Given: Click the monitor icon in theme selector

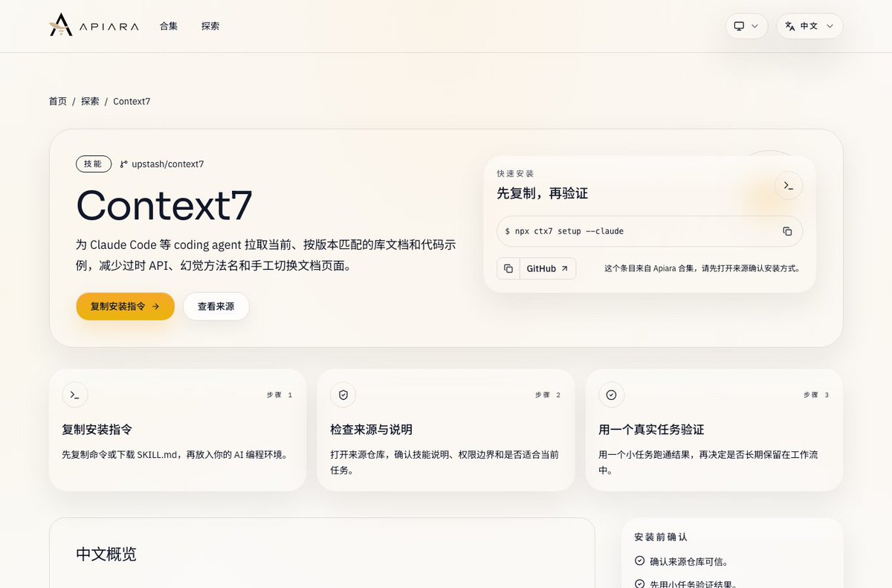Looking at the screenshot, I should pos(739,26).
